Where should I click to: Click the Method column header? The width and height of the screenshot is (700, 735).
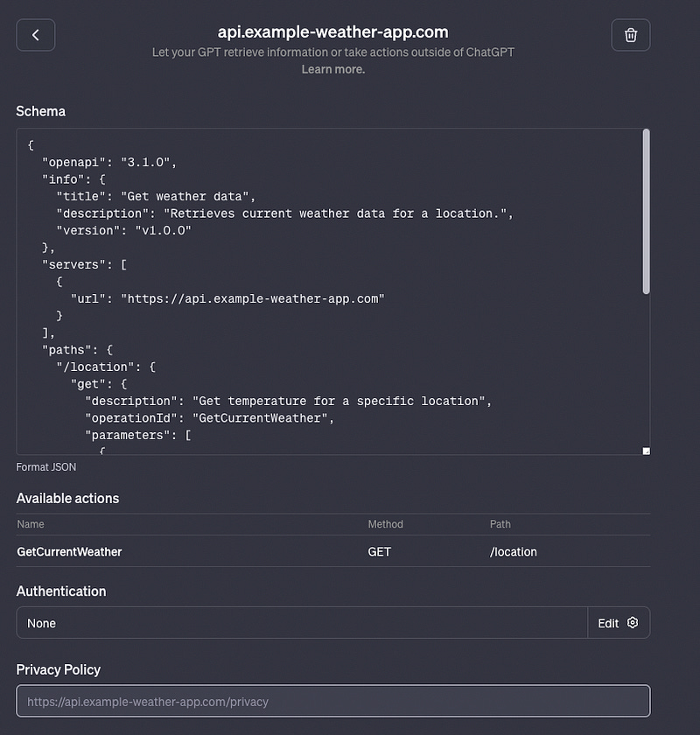pos(385,524)
